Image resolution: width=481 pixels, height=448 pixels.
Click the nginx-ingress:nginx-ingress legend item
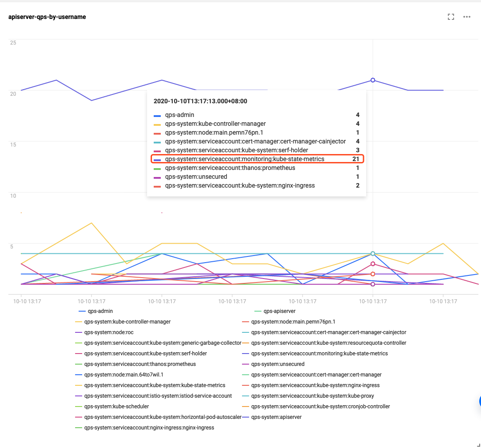pyautogui.click(x=149, y=428)
